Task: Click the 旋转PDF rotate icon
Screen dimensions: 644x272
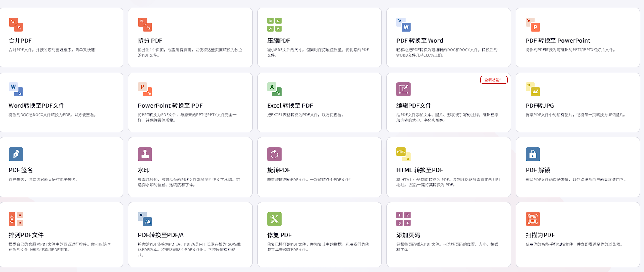Action: 274,154
